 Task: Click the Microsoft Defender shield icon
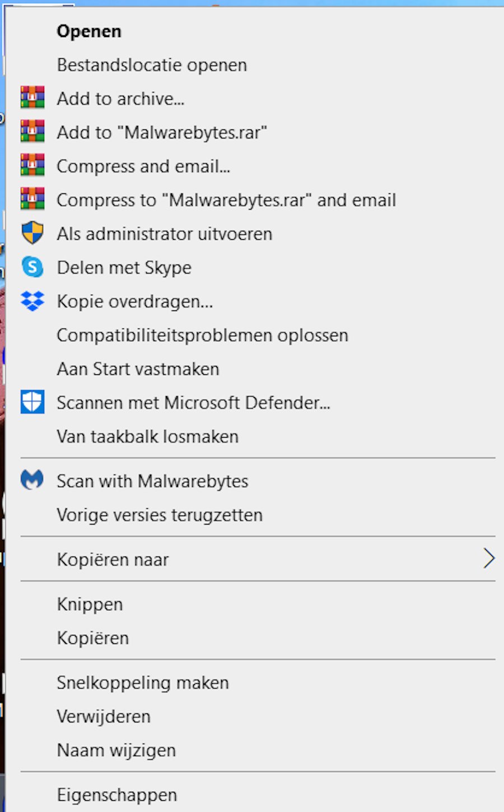[32, 402]
